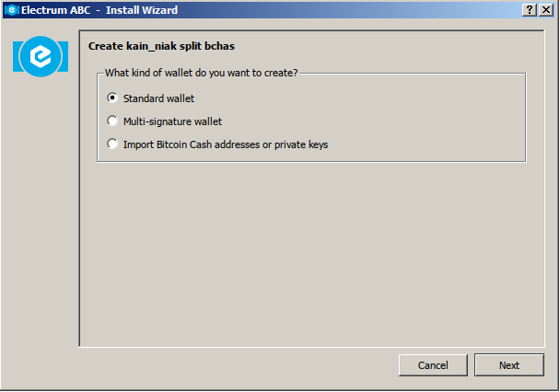Select the Standard wallet radio button

click(x=112, y=98)
